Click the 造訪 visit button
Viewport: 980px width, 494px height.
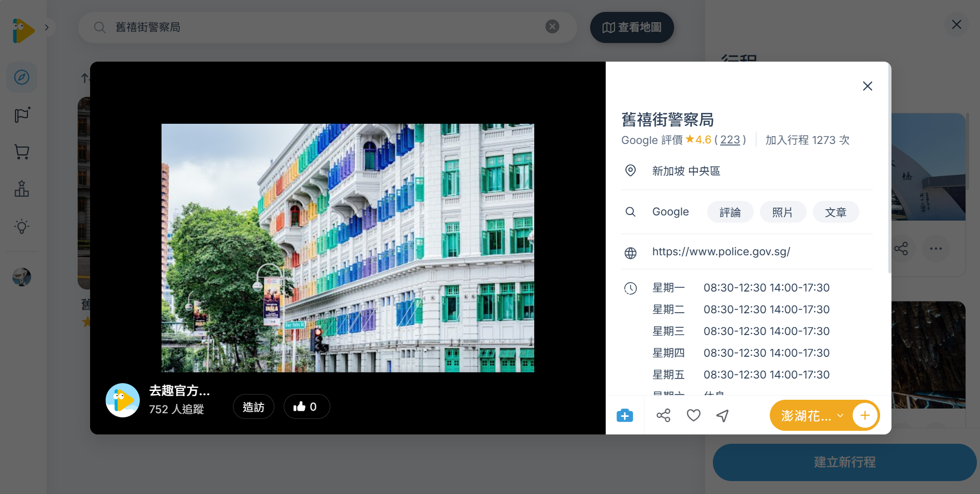coord(254,407)
